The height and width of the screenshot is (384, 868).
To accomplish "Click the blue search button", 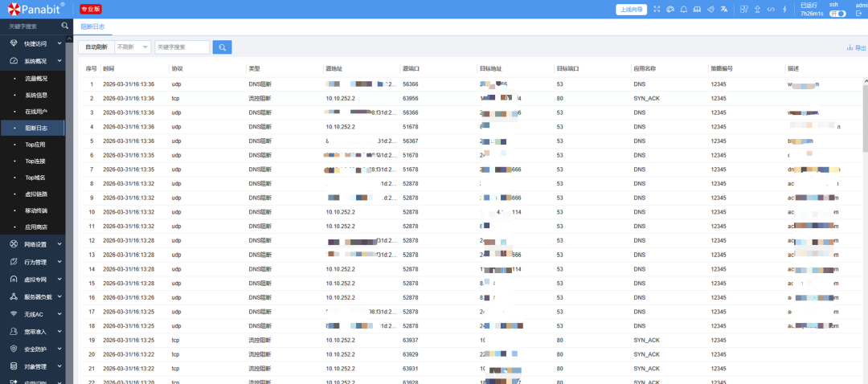I will (x=222, y=47).
